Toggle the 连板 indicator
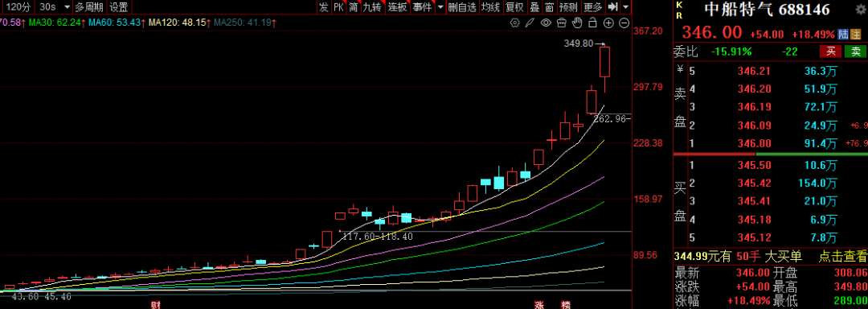Image resolution: width=868 pixels, height=309 pixels. pyautogui.click(x=397, y=7)
